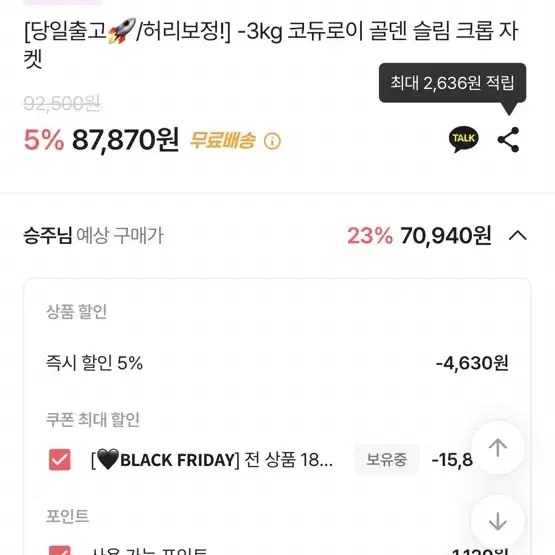Tap the BLACK FRIDAY 전 상품 coupon text
The image size is (555, 555).
(212, 459)
